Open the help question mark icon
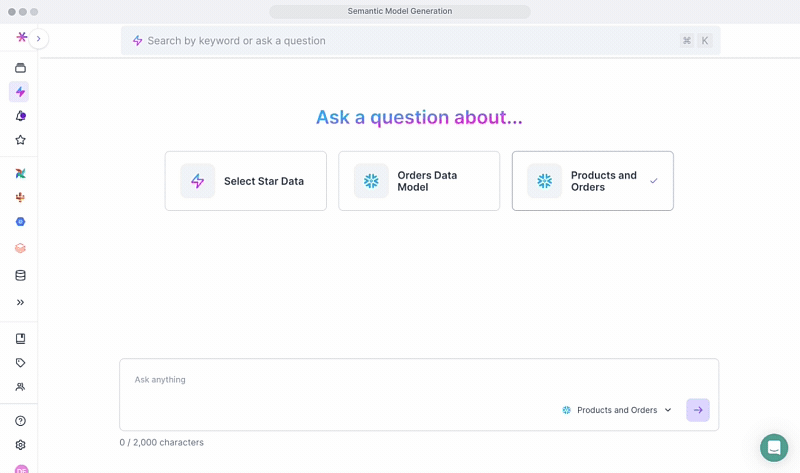800x473 pixels. click(20, 421)
